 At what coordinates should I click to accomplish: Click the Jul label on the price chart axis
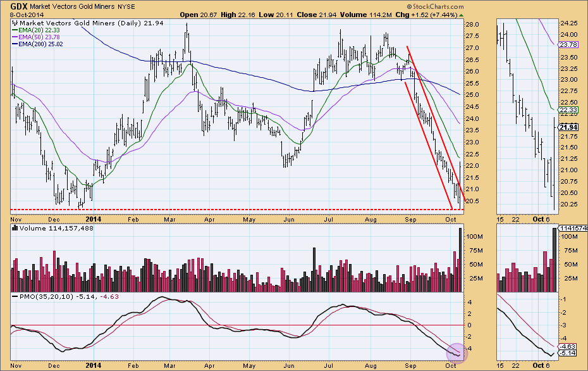coord(329,219)
